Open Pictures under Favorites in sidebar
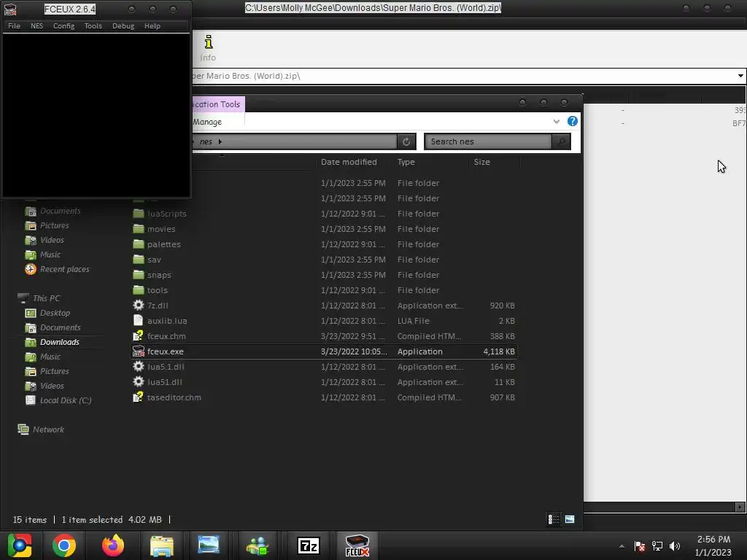The width and height of the screenshot is (747, 560). tap(54, 225)
